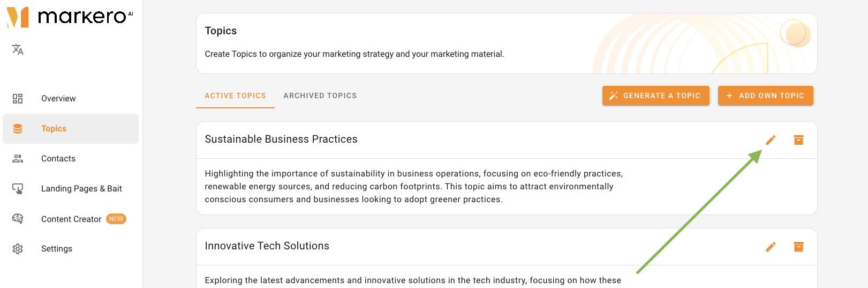Click the Landing Pages & Bait icon
Viewport: 868px width, 288px height.
click(x=18, y=189)
